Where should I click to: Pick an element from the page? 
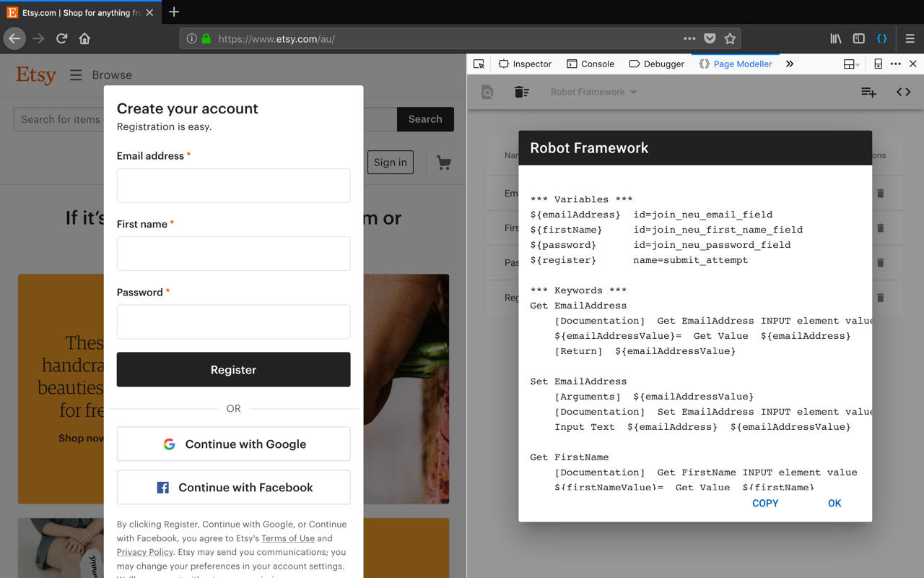coord(479,64)
